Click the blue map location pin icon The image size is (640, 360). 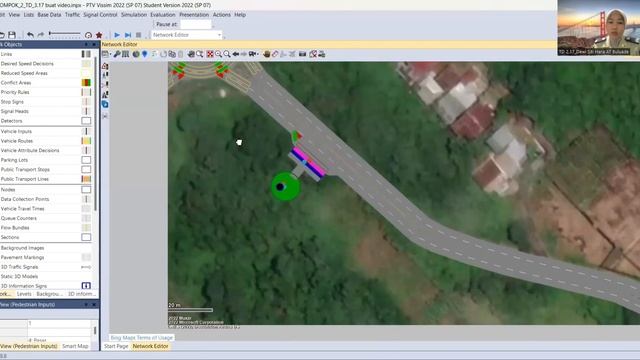click(x=144, y=54)
